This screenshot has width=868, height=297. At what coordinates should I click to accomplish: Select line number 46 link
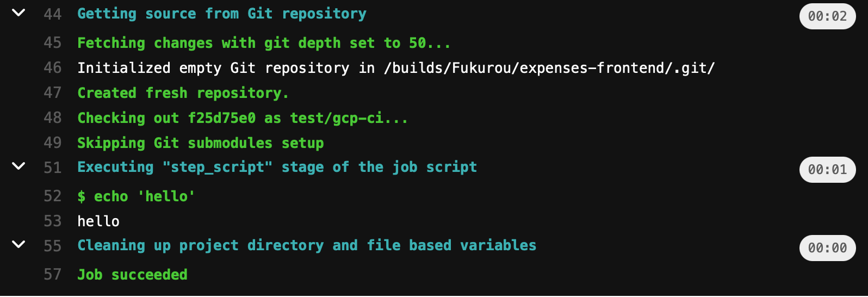click(53, 68)
